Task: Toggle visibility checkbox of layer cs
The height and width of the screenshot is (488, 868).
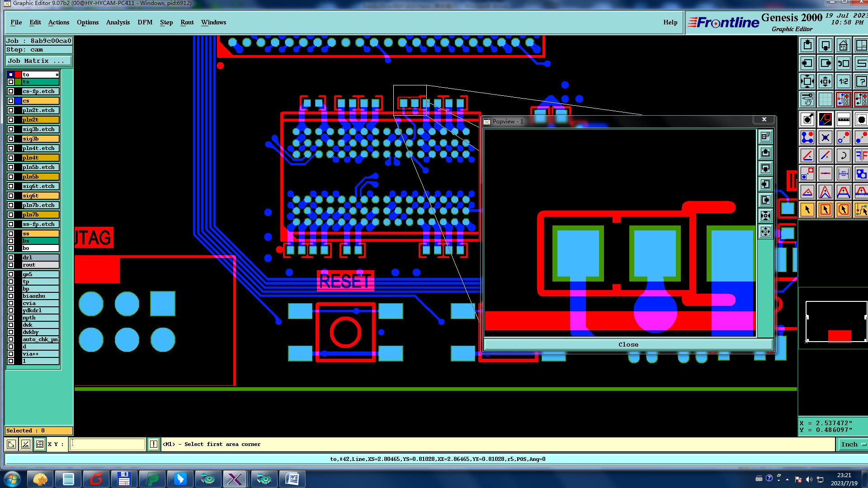Action: pos(11,101)
